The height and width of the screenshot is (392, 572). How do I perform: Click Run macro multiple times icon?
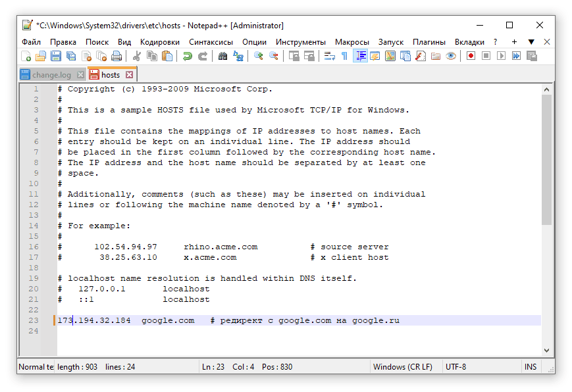coord(516,56)
